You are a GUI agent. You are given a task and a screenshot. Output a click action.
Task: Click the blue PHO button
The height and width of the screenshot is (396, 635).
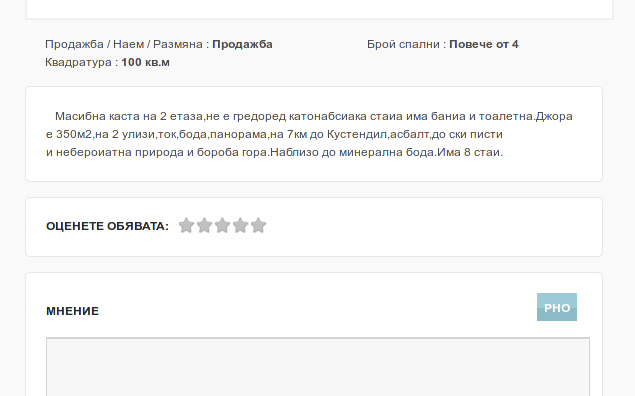[557, 307]
